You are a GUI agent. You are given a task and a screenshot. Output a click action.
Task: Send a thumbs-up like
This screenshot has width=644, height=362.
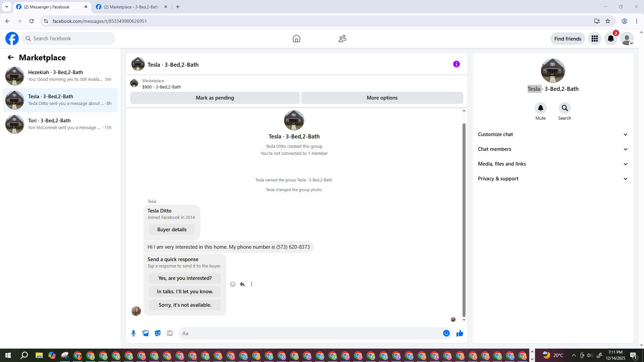(x=460, y=333)
